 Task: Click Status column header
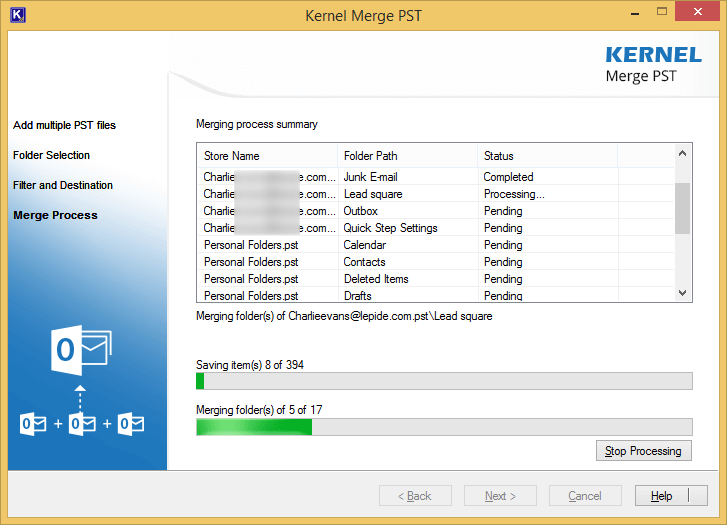[548, 156]
